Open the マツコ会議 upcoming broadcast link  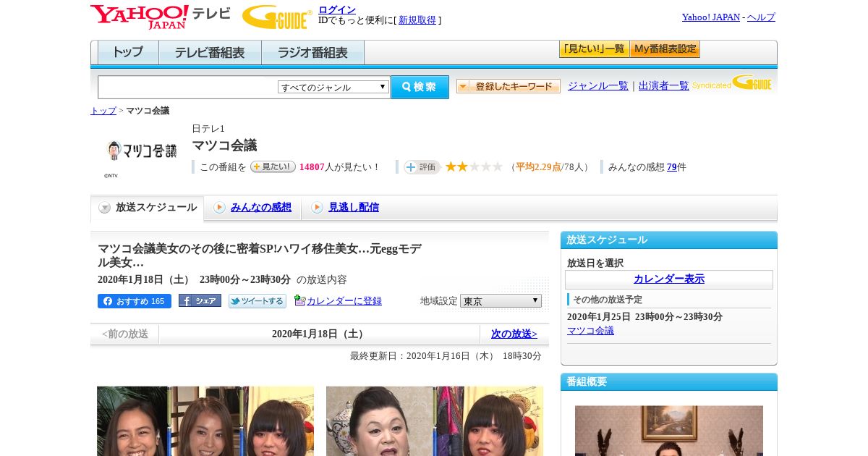(590, 331)
